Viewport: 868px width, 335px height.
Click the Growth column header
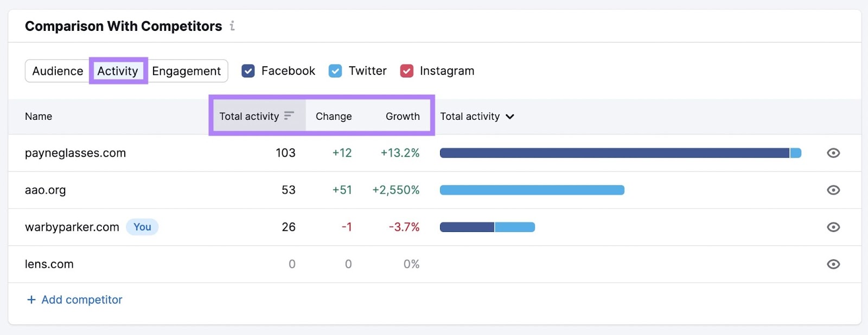click(x=402, y=116)
